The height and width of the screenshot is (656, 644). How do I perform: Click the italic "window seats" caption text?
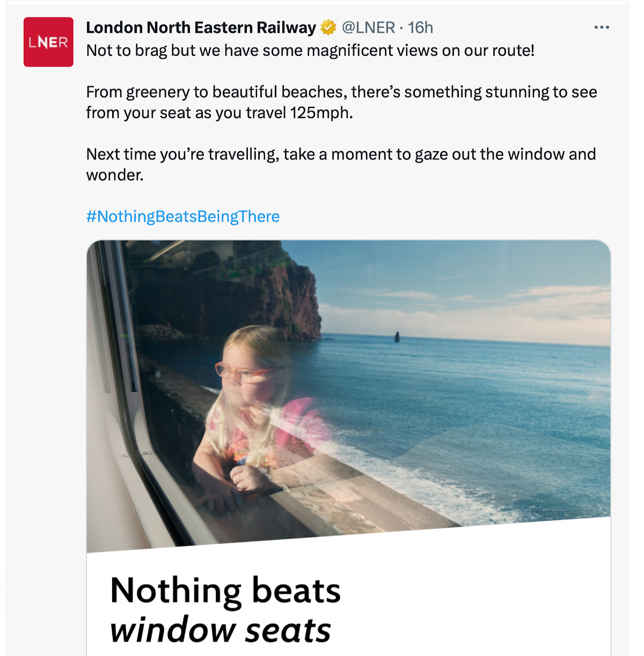click(221, 629)
